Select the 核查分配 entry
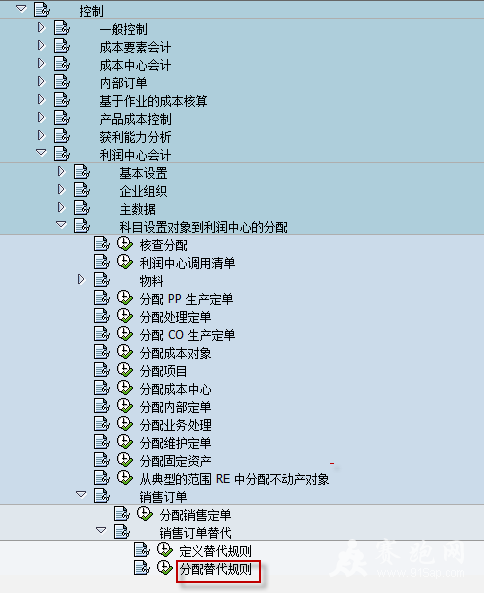Viewport: 484px width, 593px height. [163, 245]
